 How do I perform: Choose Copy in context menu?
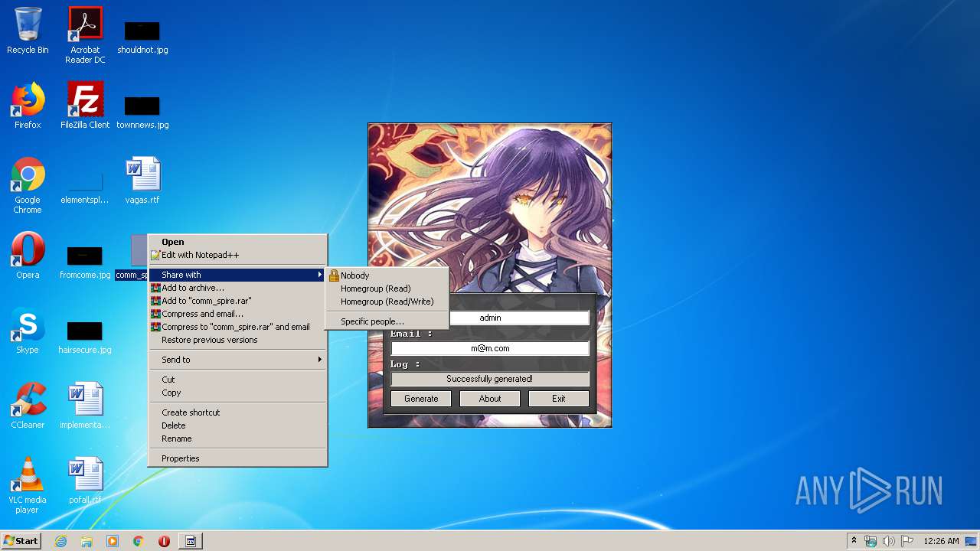(237, 393)
